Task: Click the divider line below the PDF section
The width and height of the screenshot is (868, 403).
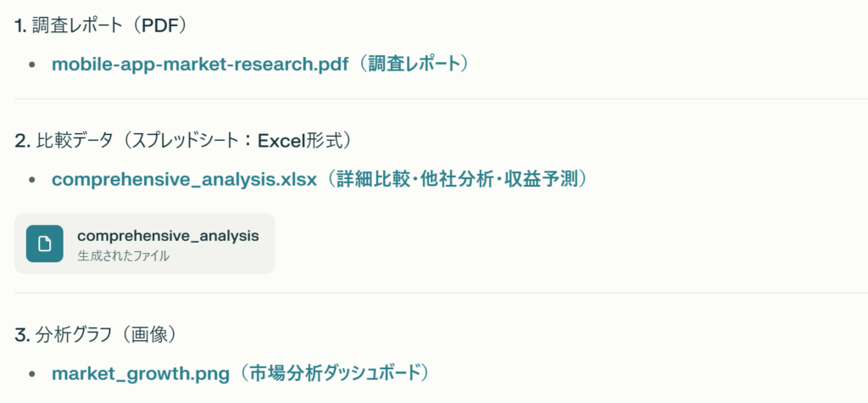Action: [x=434, y=99]
